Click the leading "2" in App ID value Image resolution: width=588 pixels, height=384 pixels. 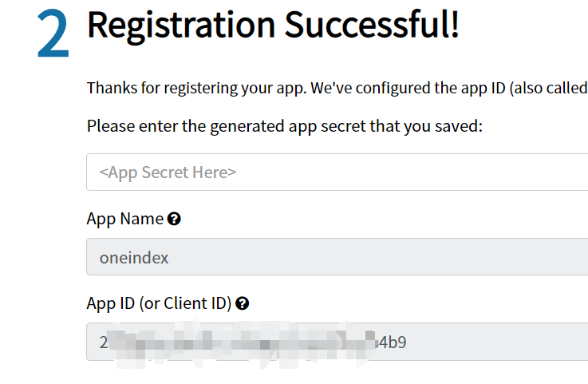pyautogui.click(x=104, y=342)
